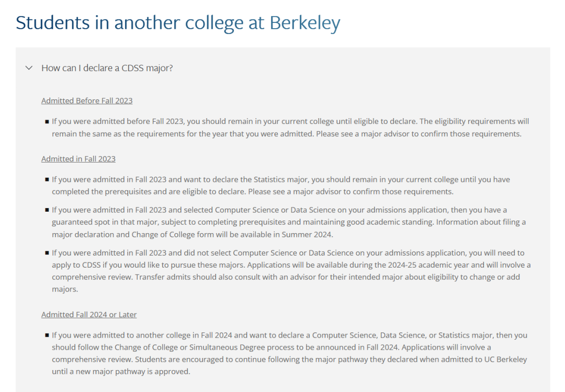Click the "How can I declare a CDSS major?" title
This screenshot has height=392, width=565.
tap(107, 67)
